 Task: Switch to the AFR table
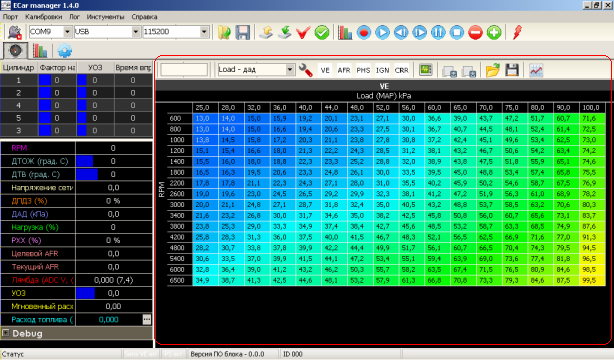pyautogui.click(x=344, y=70)
